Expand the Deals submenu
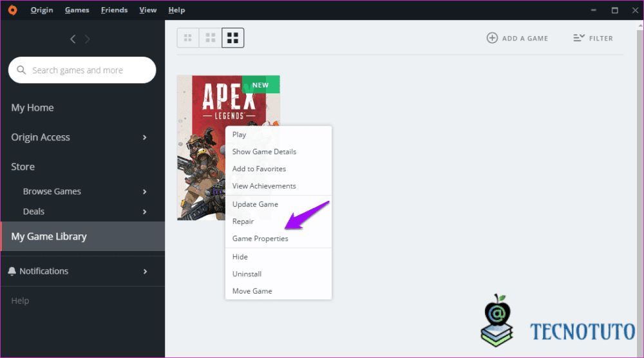The width and height of the screenshot is (644, 358). click(144, 212)
